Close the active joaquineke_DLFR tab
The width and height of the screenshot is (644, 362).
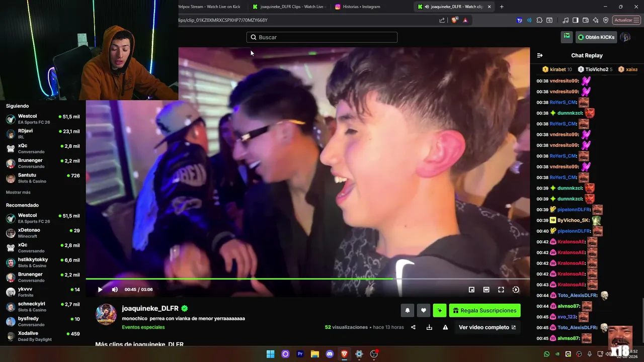click(489, 7)
